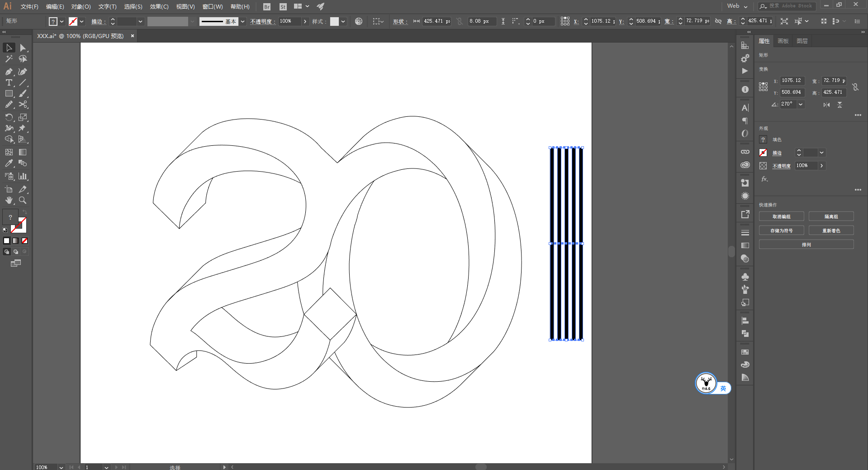This screenshot has height=470, width=868.
Task: Select the Pen tool
Action: [9, 72]
